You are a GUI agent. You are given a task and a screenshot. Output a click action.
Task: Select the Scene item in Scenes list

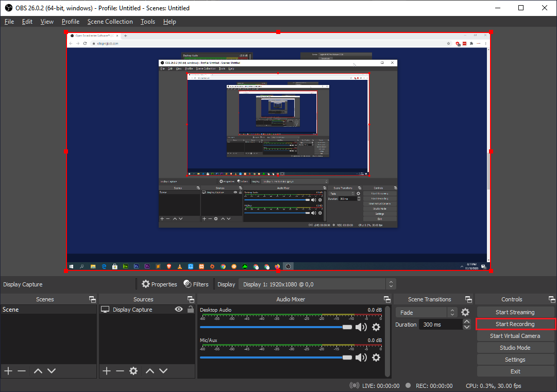point(48,310)
